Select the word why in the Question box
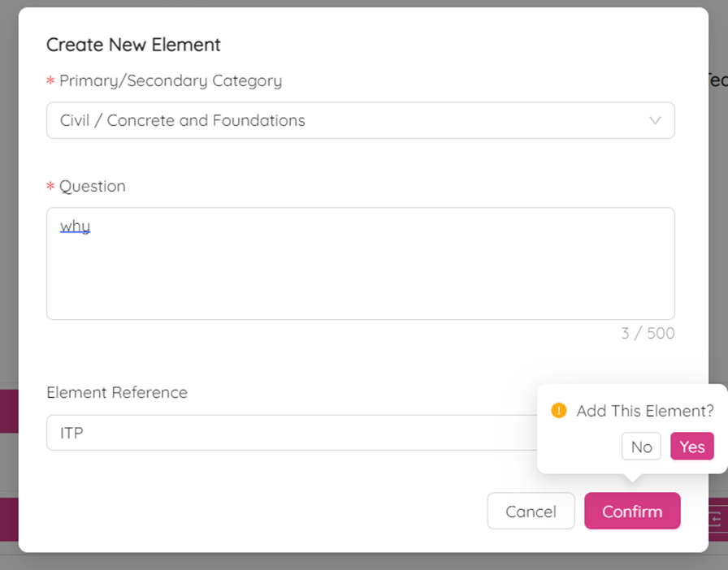Screen dimensions: 728x570 click(x=74, y=226)
